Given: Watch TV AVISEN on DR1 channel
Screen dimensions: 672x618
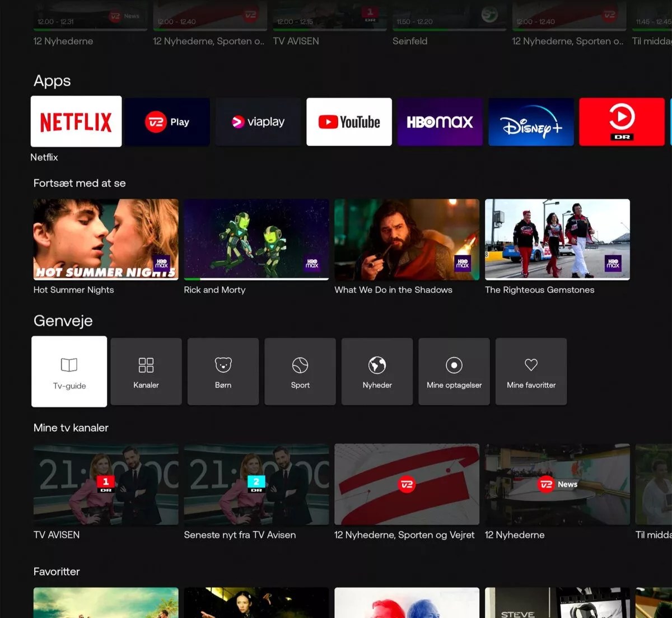Looking at the screenshot, I should coord(105,485).
